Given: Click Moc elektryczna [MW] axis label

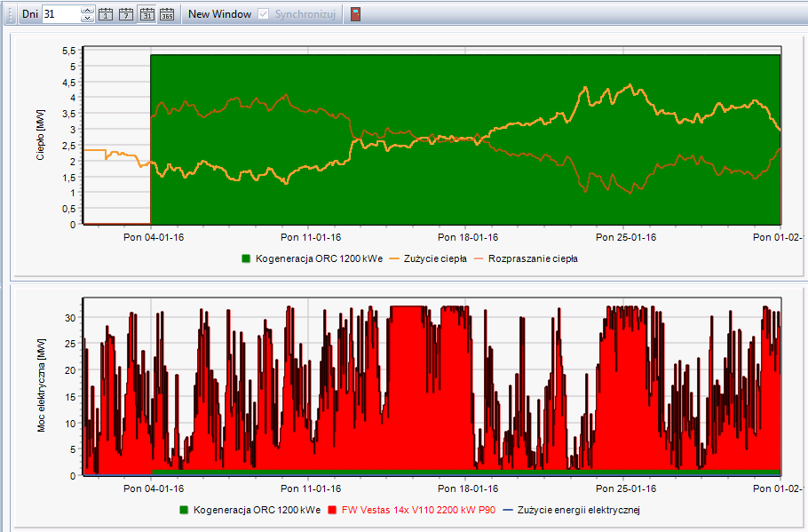Looking at the screenshot, I should (x=41, y=385).
